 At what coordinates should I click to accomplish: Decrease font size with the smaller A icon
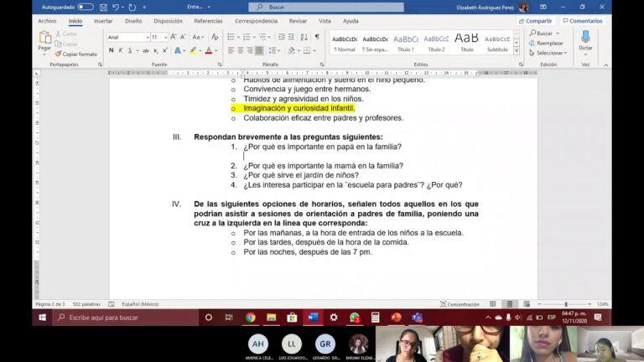pos(183,37)
